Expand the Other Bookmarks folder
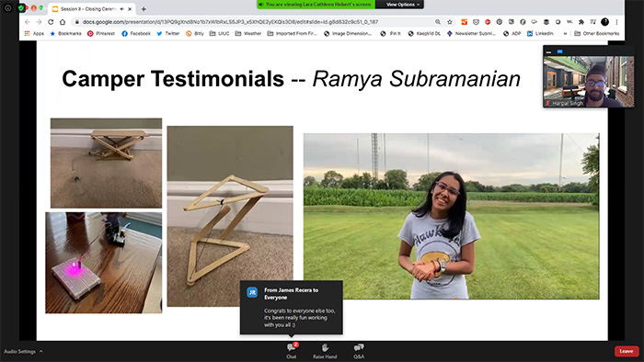The image size is (644, 362). 596,34
